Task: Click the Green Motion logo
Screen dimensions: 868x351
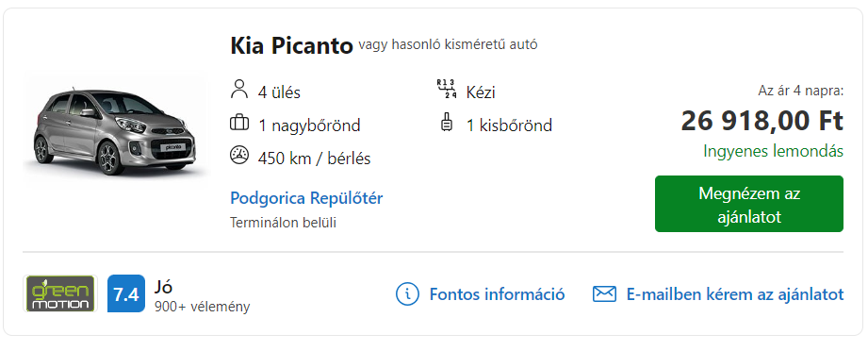Action: click(x=59, y=293)
